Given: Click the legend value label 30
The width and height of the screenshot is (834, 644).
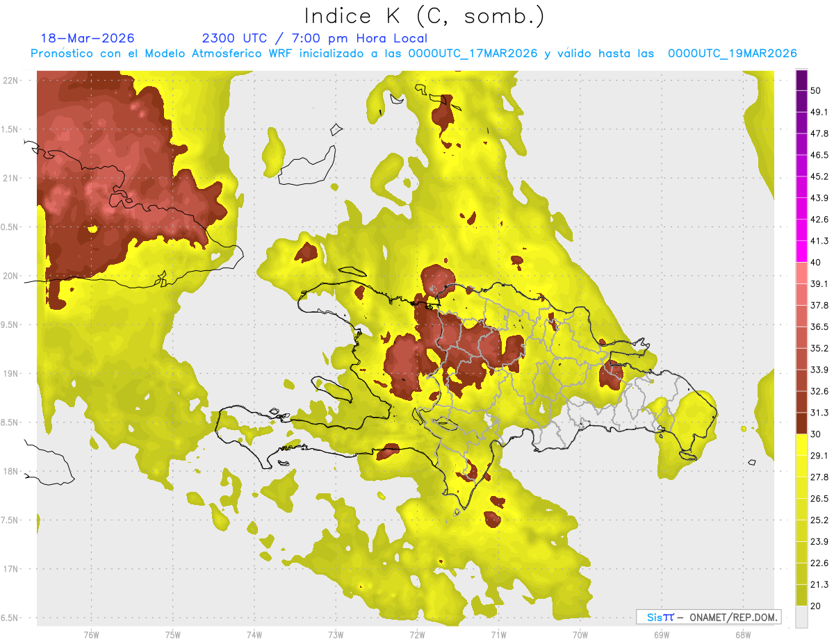Looking at the screenshot, I should pos(815,434).
